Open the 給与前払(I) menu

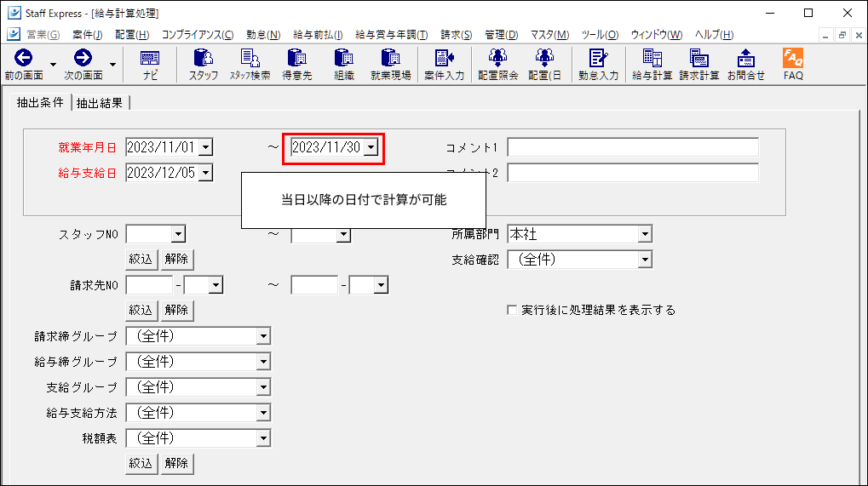pyautogui.click(x=319, y=35)
